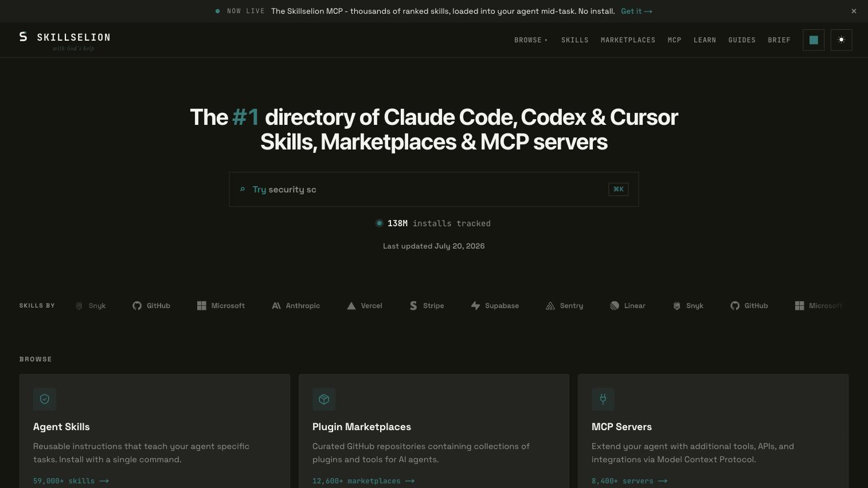Click the Vercel triangle logo icon
The image size is (868, 488).
coord(351,306)
